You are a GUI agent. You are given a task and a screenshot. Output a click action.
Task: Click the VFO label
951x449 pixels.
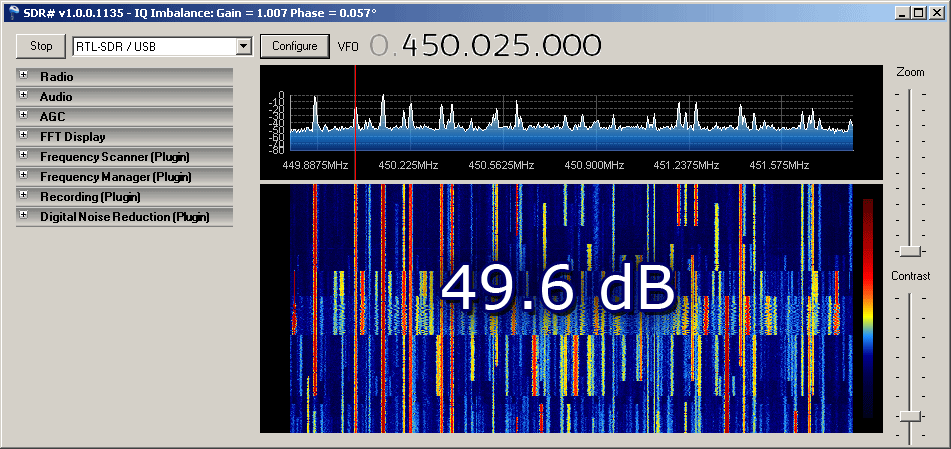click(349, 46)
